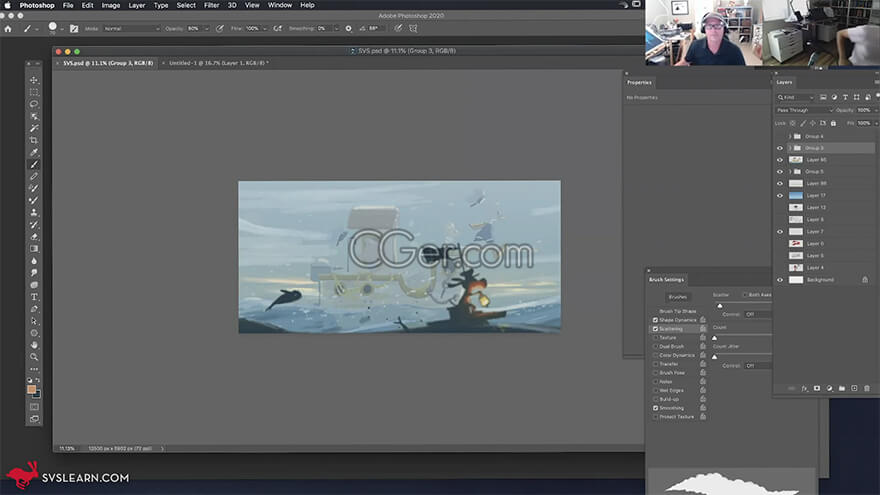The width and height of the screenshot is (880, 495).
Task: Create new adjustment layer icon
Action: point(829,388)
